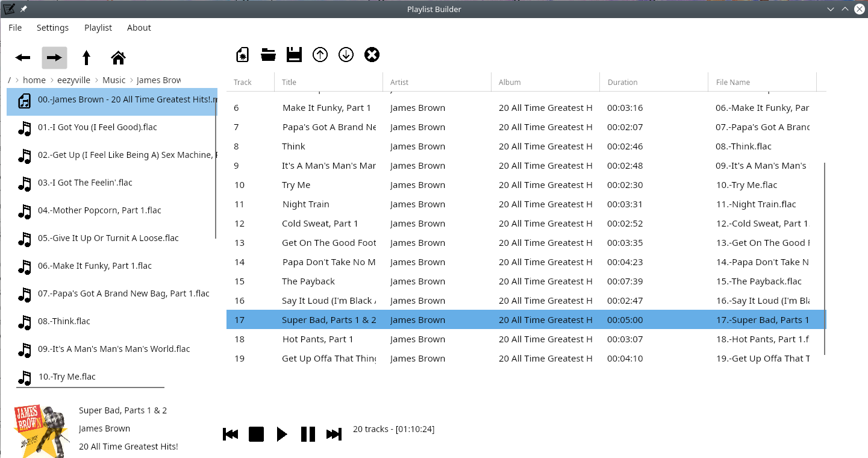Click track number 19 cell
The width and height of the screenshot is (868, 458).
(239, 359)
